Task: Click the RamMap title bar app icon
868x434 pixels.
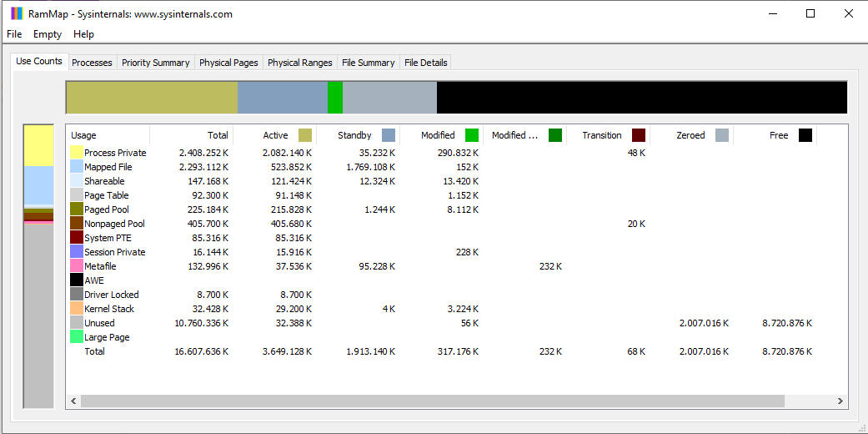Action: [x=18, y=14]
